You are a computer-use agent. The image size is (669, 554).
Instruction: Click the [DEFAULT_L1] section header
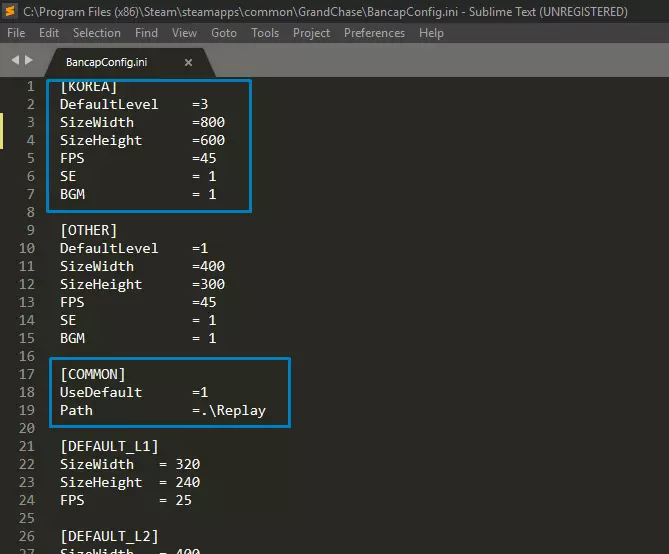pyautogui.click(x=109, y=446)
